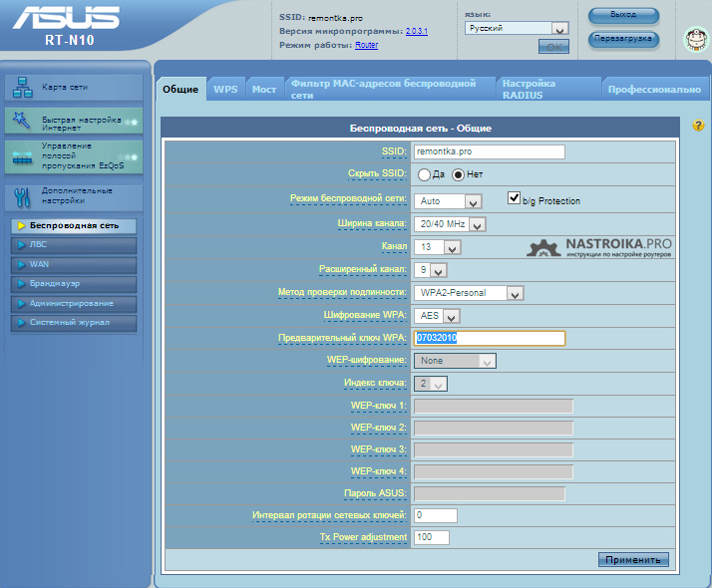Viewport: 712px width, 588px height.
Task: Open the Настройка RADIUS tab
Action: [548, 90]
